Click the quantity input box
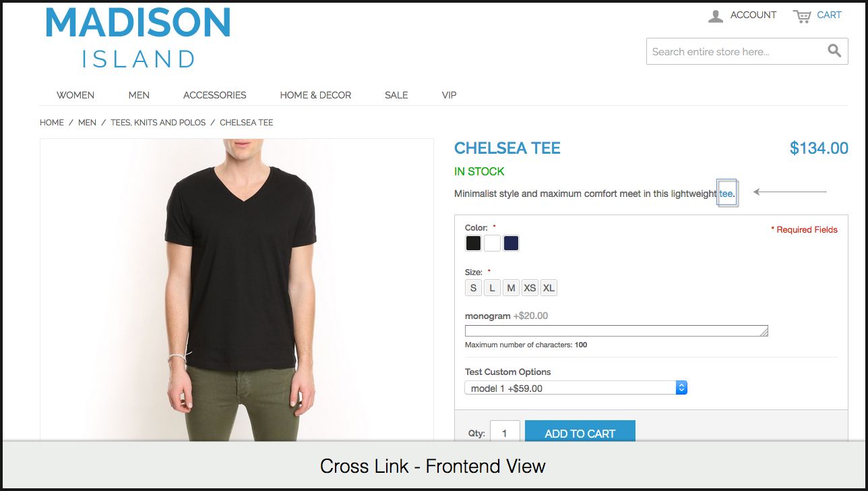This screenshot has width=868, height=491. click(505, 432)
